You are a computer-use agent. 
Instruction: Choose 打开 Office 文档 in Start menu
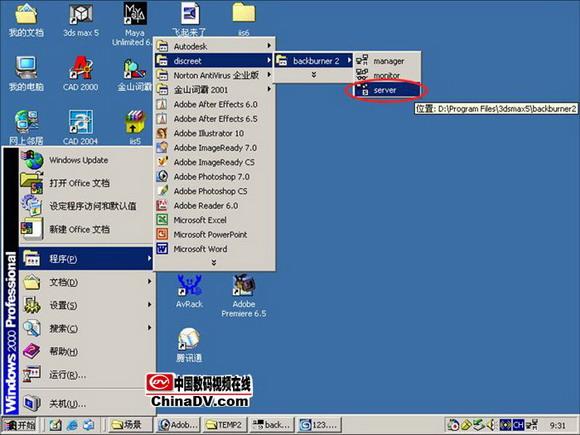86,183
